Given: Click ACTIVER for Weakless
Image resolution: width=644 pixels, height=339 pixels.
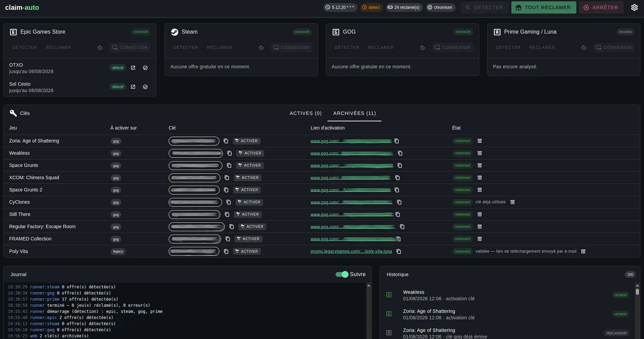Looking at the screenshot, I should 250,153.
